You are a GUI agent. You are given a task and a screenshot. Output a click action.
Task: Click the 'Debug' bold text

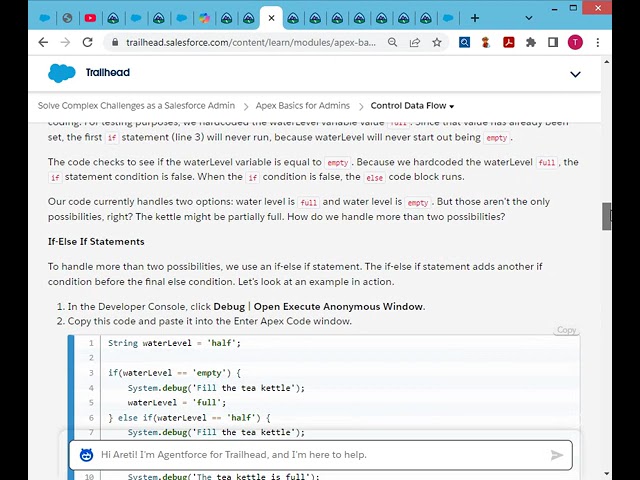coord(229,307)
